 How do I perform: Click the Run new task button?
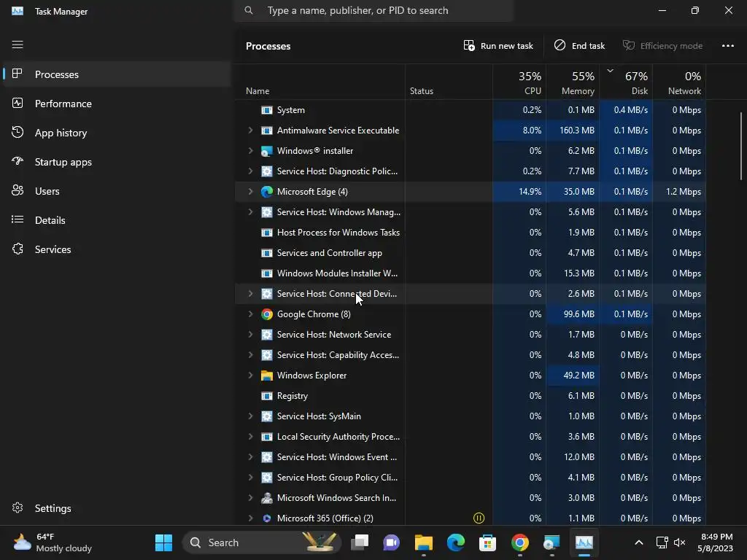click(x=498, y=46)
